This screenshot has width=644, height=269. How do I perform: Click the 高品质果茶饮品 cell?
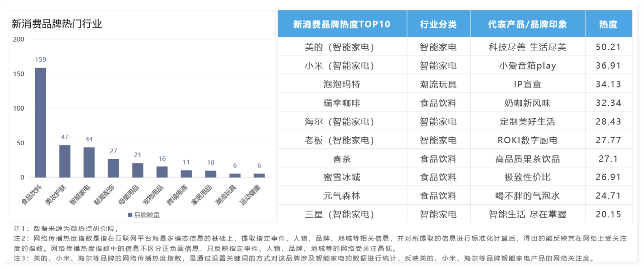(x=528, y=158)
